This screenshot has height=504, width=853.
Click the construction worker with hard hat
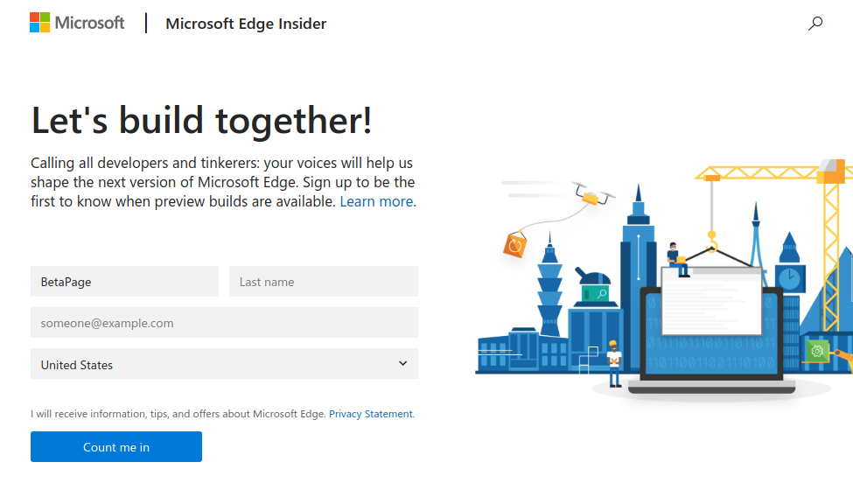[x=614, y=363]
